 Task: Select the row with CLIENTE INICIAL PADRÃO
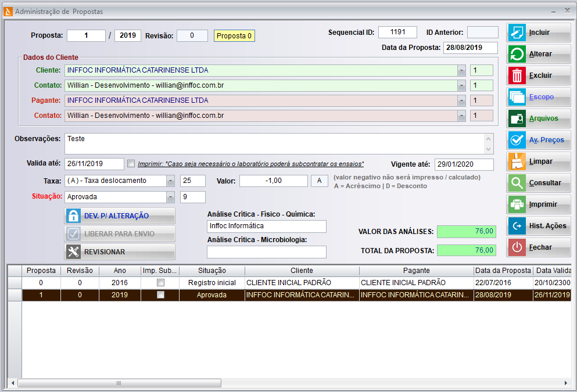(x=296, y=283)
